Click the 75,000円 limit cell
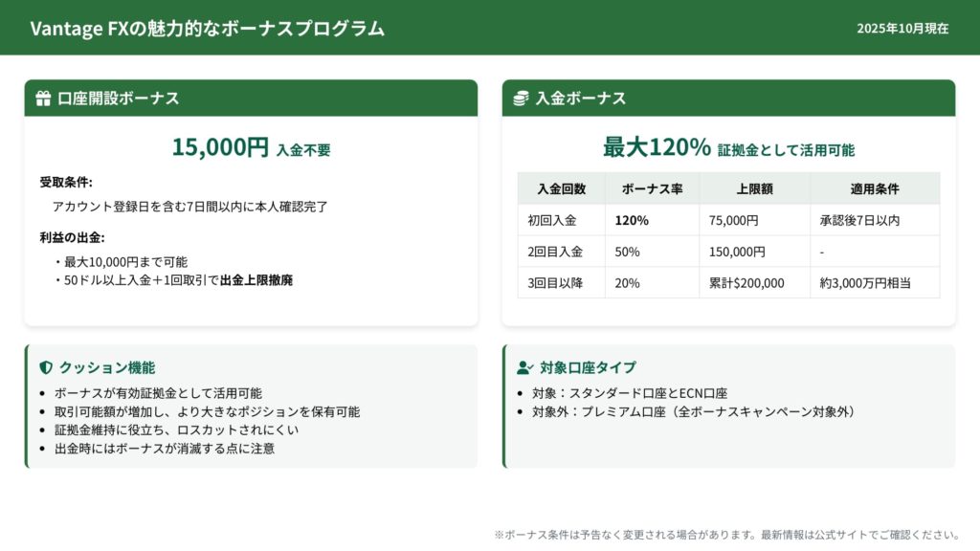The height and width of the screenshot is (551, 980). coord(734,220)
